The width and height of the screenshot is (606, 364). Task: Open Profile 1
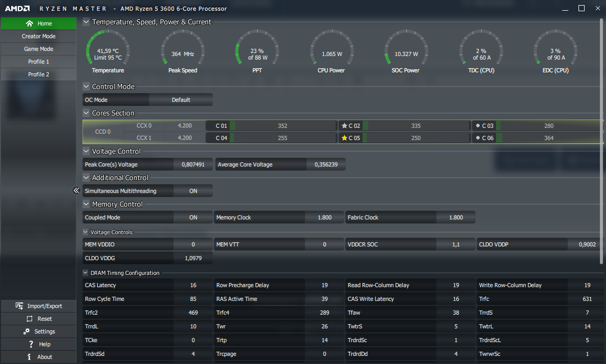pos(38,62)
